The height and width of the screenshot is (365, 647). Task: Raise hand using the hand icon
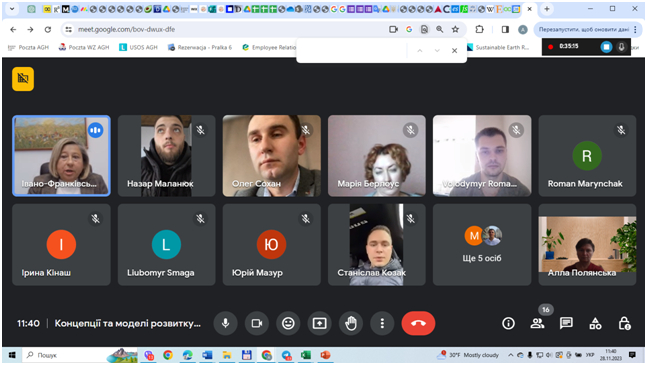coord(351,323)
